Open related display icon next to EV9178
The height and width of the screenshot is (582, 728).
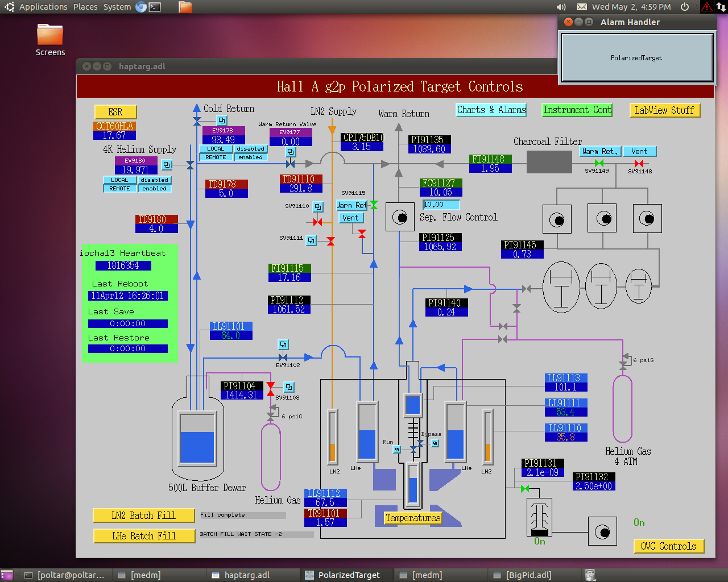222,120
